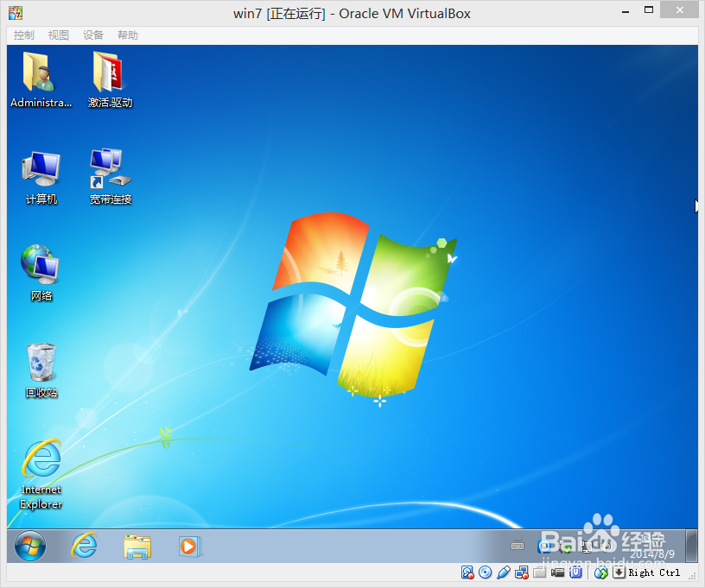This screenshot has width=705, height=588.
Task: Click the USB devices status icon
Action: click(576, 572)
